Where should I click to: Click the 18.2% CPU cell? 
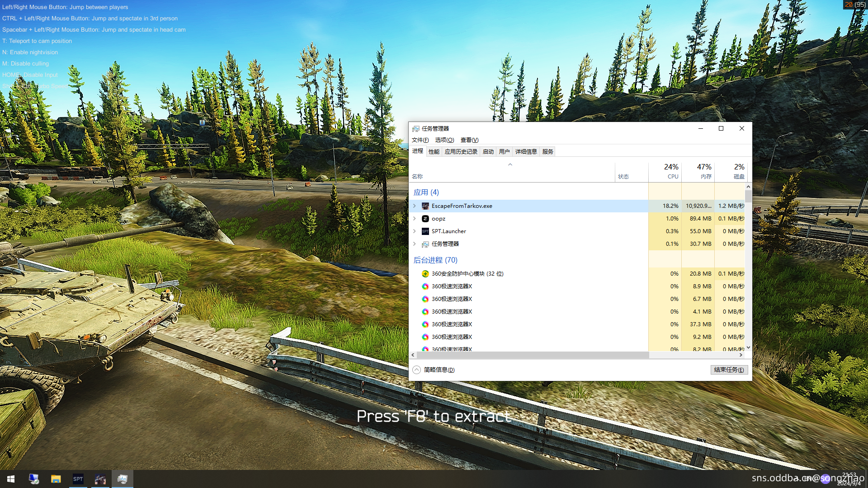665,206
